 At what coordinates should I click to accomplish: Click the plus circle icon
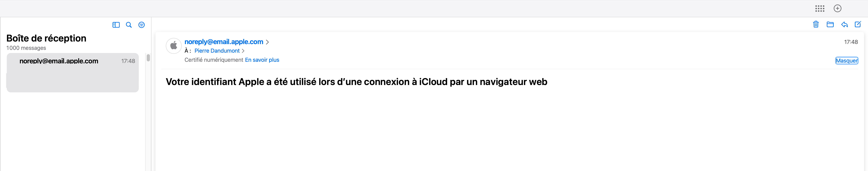tap(837, 8)
